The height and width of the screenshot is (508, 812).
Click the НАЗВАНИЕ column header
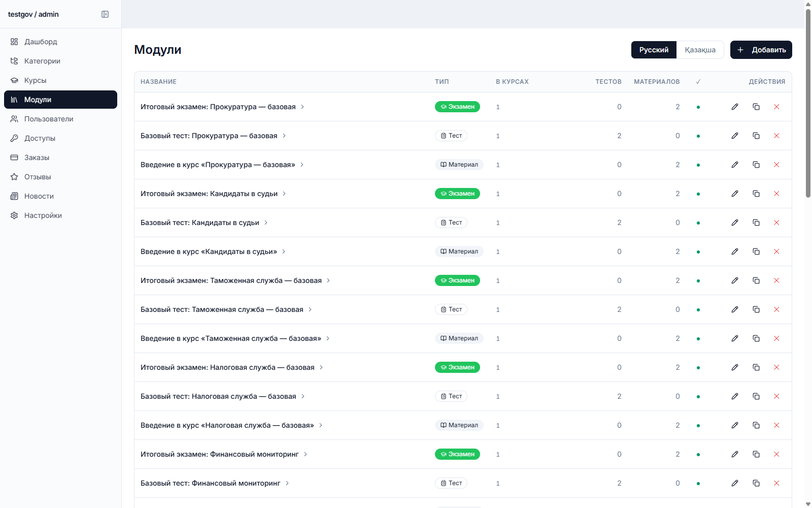click(158, 82)
